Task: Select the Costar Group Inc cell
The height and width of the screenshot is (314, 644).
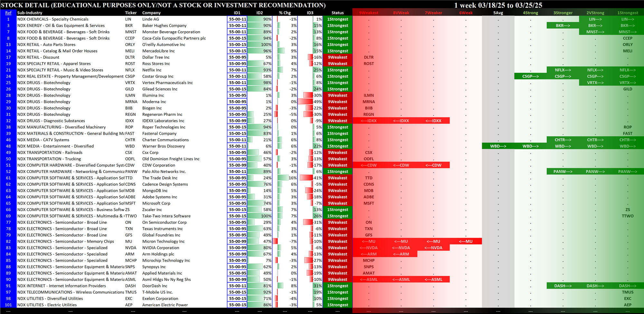Action: tap(158, 76)
